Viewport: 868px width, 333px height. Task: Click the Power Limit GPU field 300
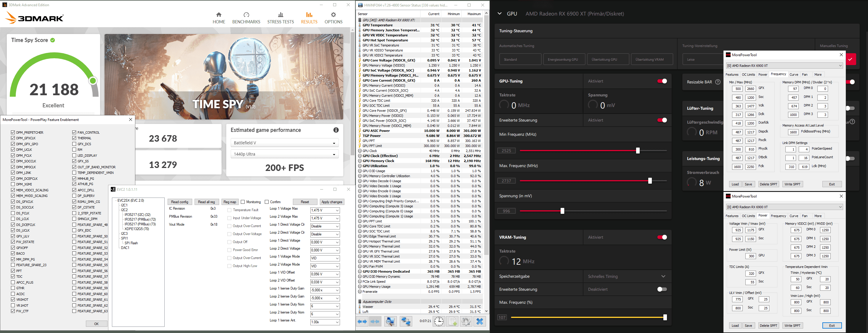[x=750, y=256]
